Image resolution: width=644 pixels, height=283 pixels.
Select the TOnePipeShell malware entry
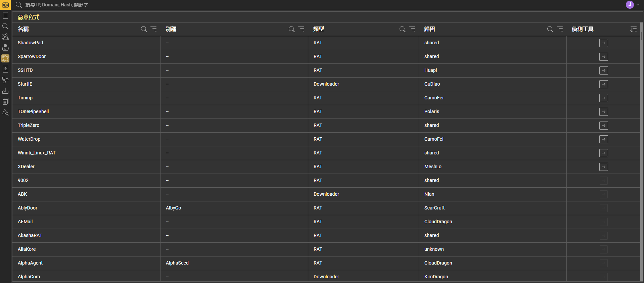33,111
